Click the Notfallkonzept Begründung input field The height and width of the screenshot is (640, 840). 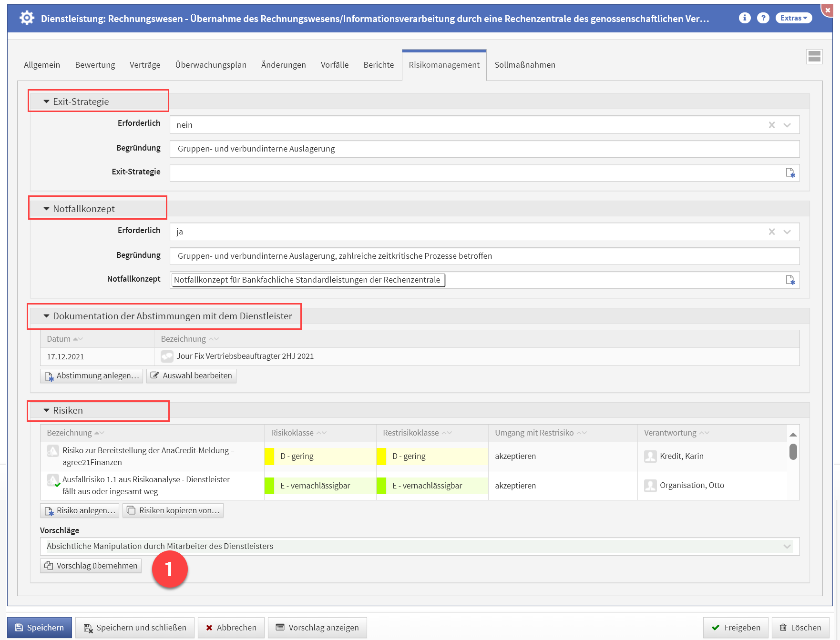tap(485, 256)
